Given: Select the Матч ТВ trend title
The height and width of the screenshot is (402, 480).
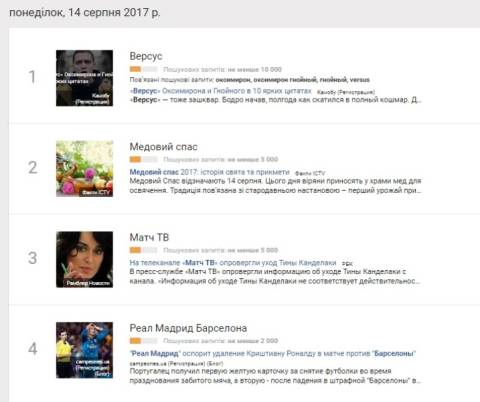Looking at the screenshot, I should coord(149,237).
